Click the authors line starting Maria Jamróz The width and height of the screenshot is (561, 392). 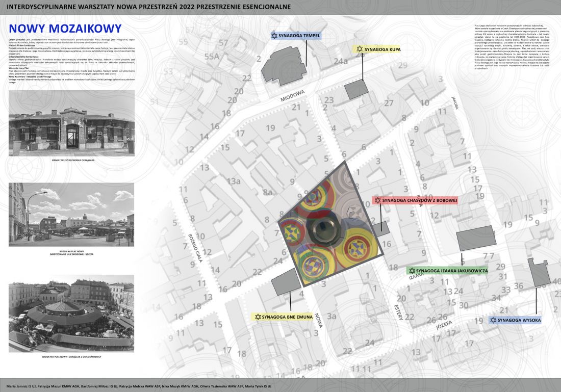pyautogui.click(x=139, y=386)
